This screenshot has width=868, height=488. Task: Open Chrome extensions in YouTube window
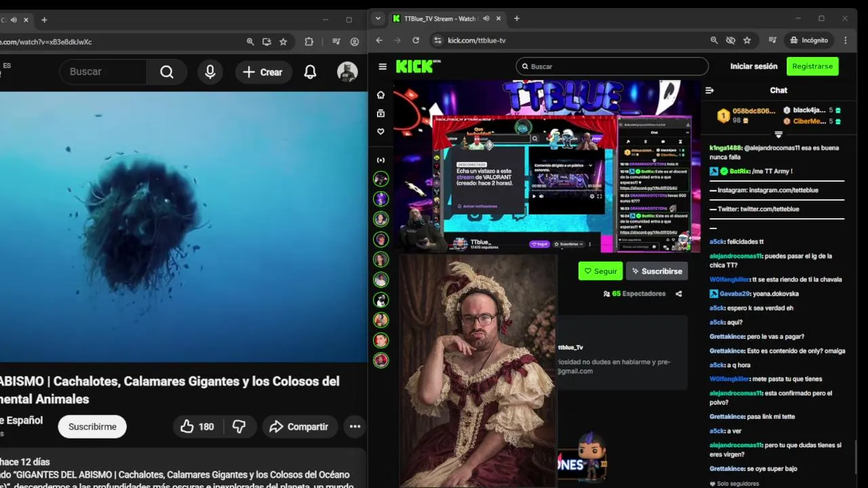pyautogui.click(x=309, y=42)
